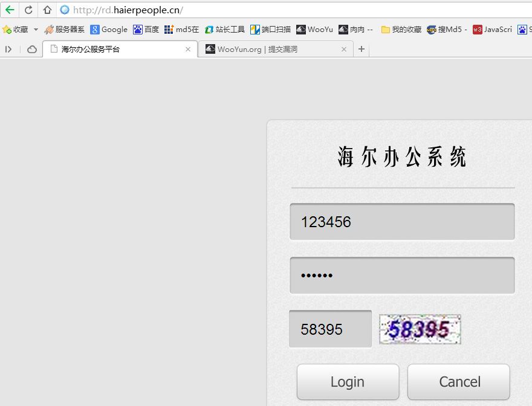
Task: Go back with the green arrow
Action: pos(10,10)
